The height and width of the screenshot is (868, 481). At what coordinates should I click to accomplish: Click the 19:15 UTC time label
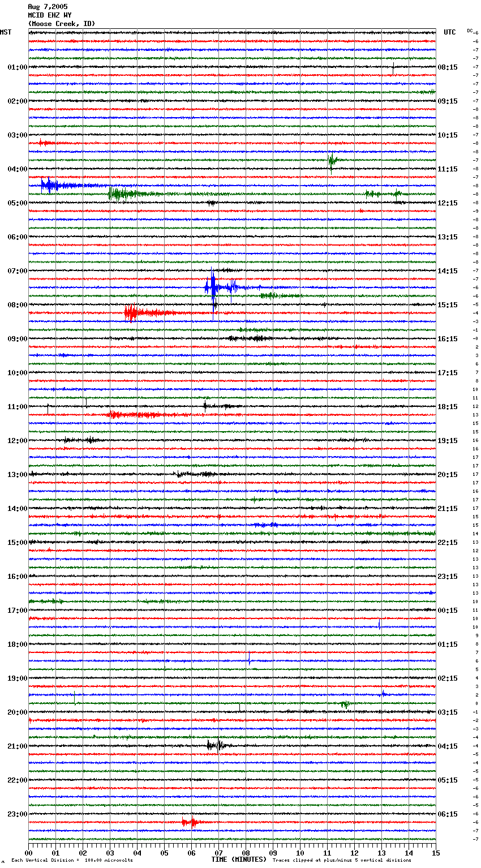point(448,441)
